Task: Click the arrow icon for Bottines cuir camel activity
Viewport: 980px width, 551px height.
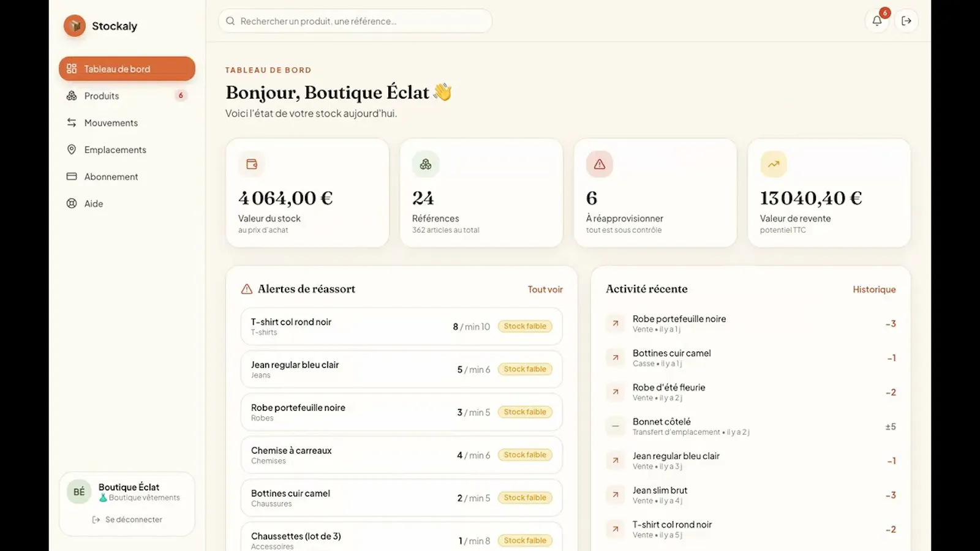Action: 616,358
